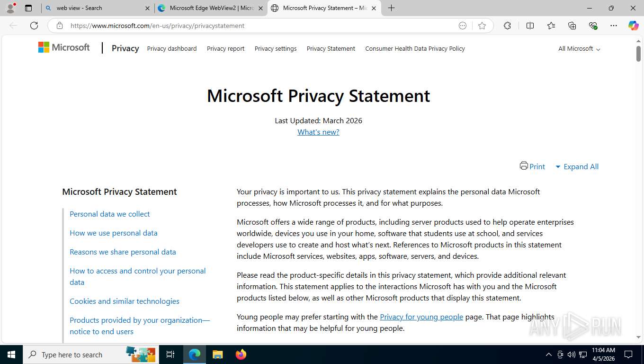This screenshot has height=364, width=644.
Task: Expand the All Microsoft dropdown
Action: tap(579, 49)
